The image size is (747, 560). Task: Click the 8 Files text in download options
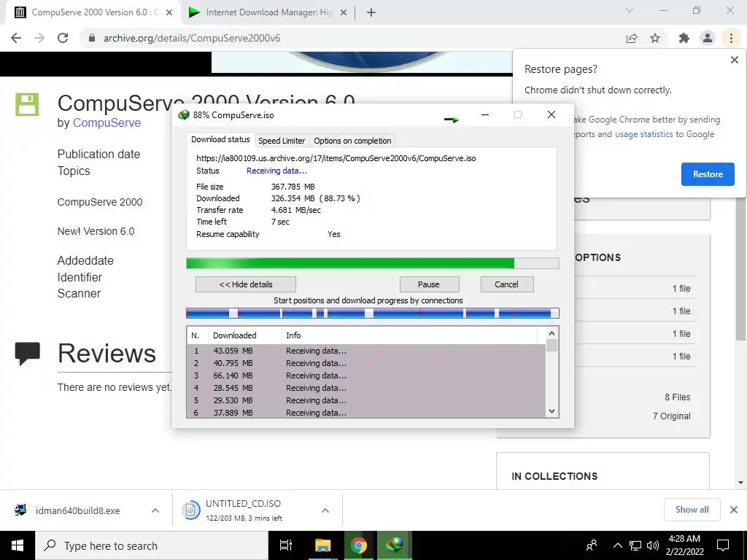[678, 397]
